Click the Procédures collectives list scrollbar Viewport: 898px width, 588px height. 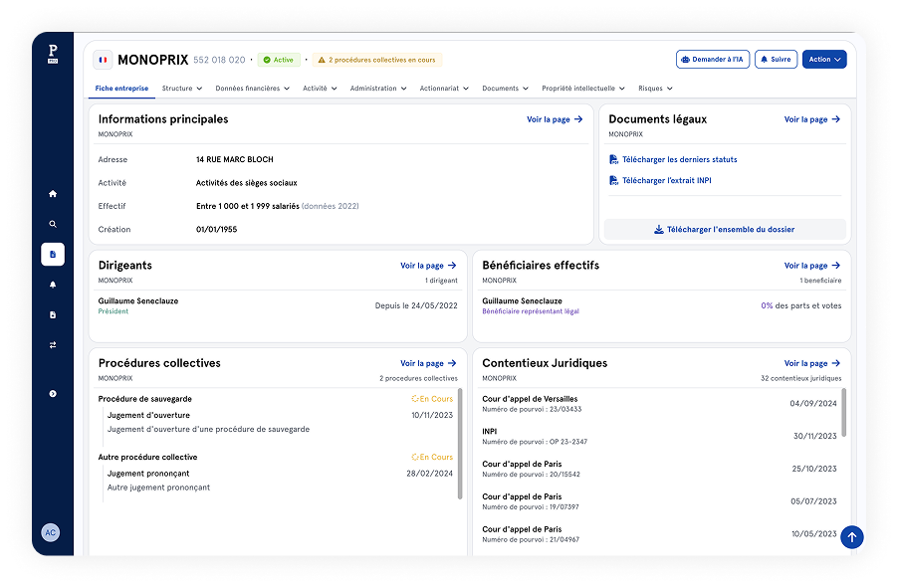coord(460,444)
